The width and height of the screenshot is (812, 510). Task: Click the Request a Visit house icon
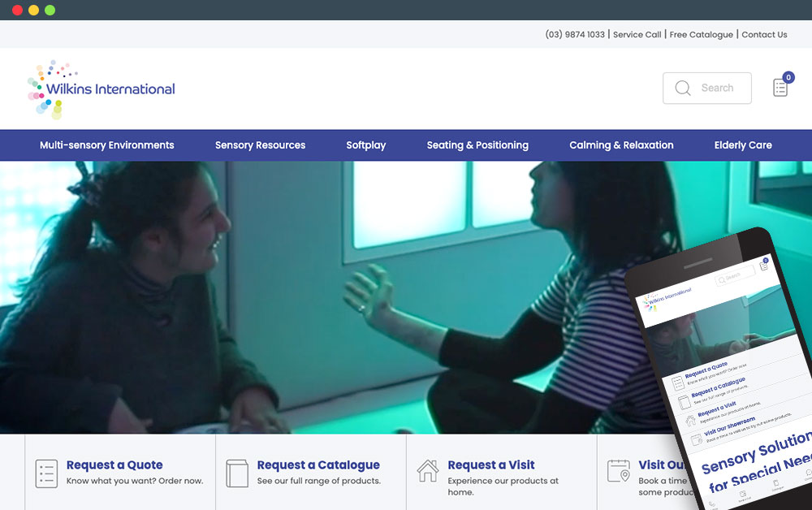(428, 471)
